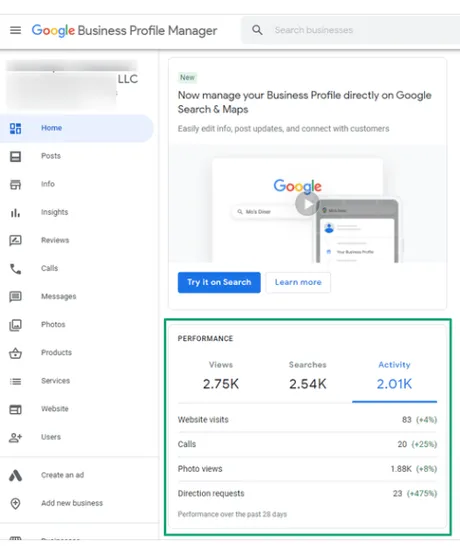460x554 pixels.
Task: Click the New badge label
Action: 187,77
